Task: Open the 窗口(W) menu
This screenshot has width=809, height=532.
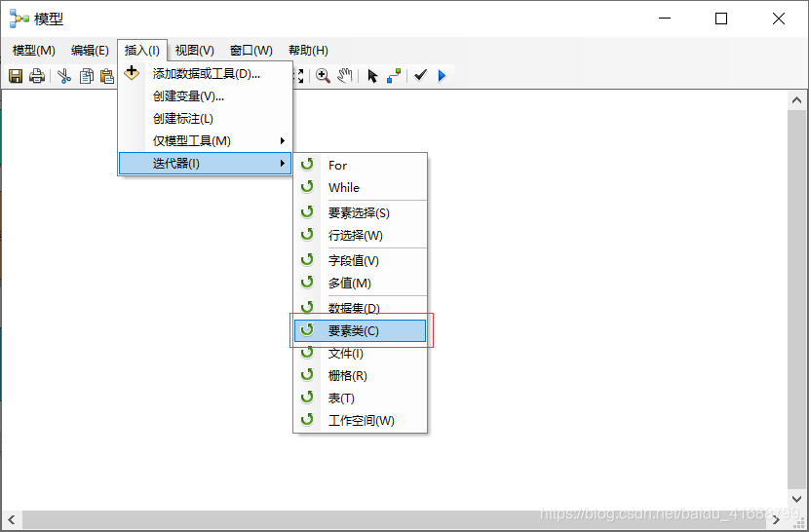Action: click(251, 51)
